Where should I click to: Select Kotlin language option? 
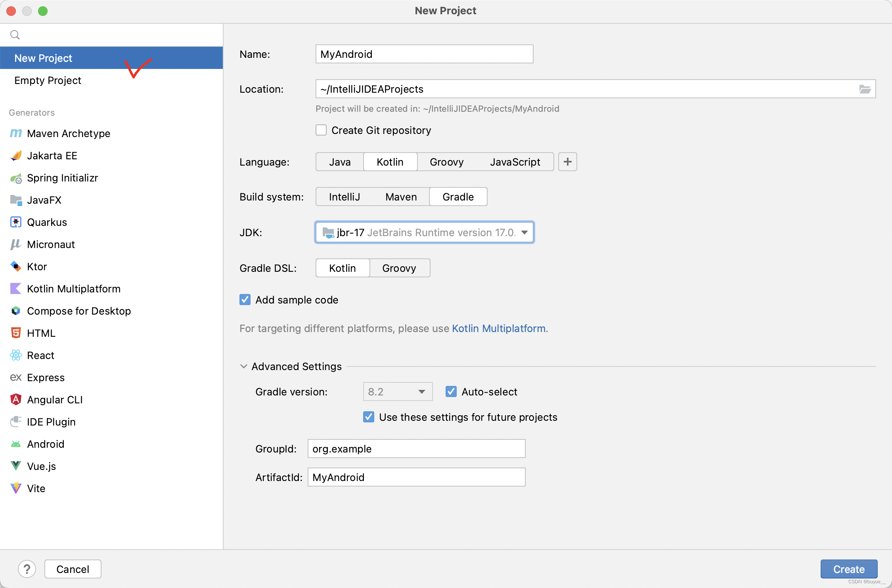point(390,162)
